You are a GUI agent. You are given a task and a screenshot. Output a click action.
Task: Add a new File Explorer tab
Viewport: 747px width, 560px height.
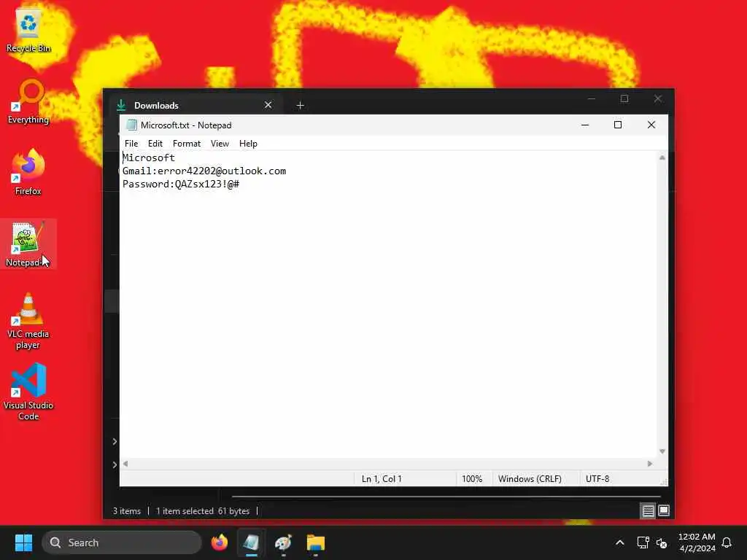tap(300, 105)
